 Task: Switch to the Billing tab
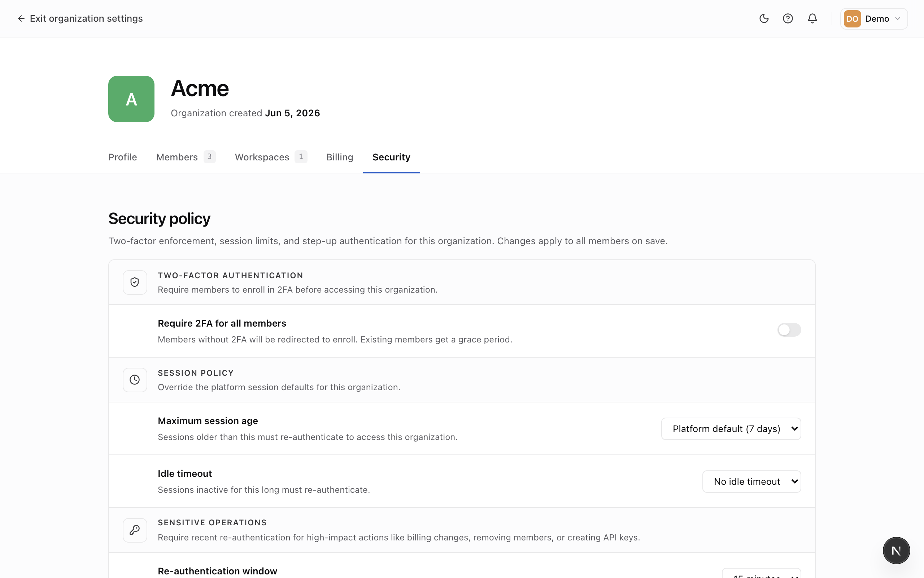click(x=339, y=157)
